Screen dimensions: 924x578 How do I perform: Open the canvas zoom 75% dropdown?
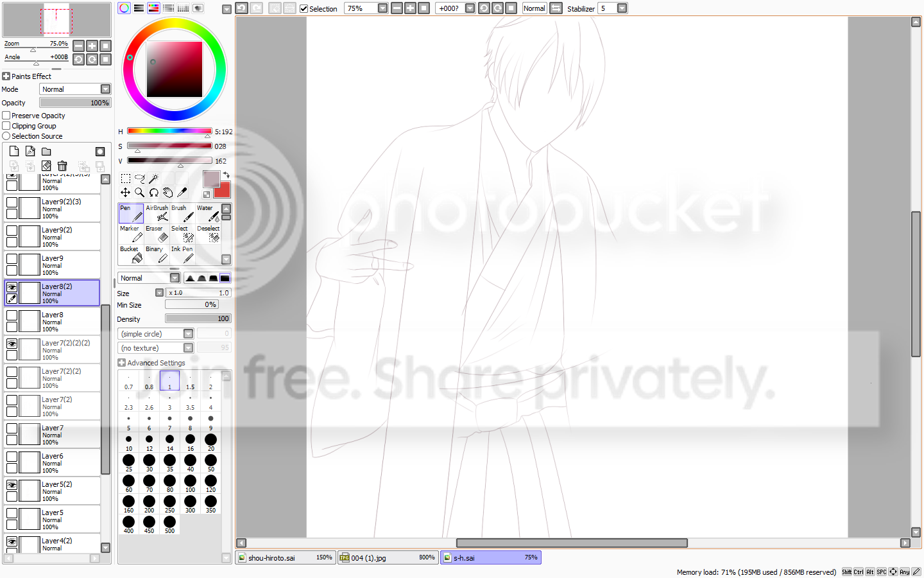click(x=382, y=8)
